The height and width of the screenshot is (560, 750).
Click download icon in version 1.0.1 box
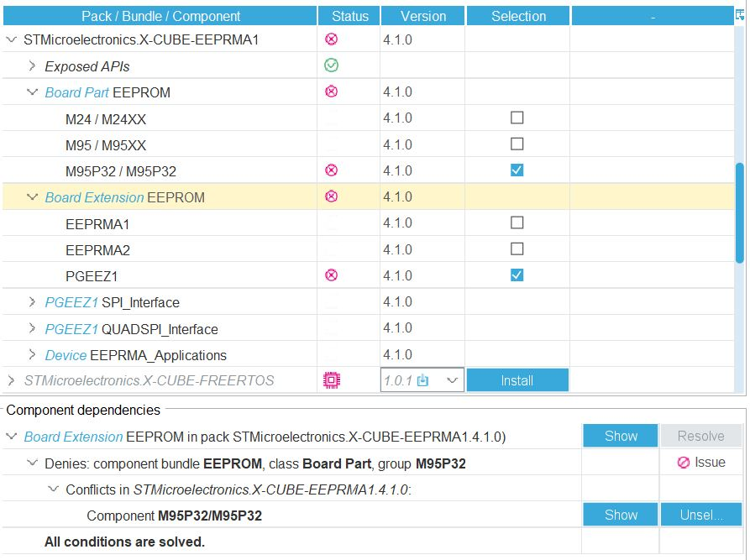tap(422, 380)
